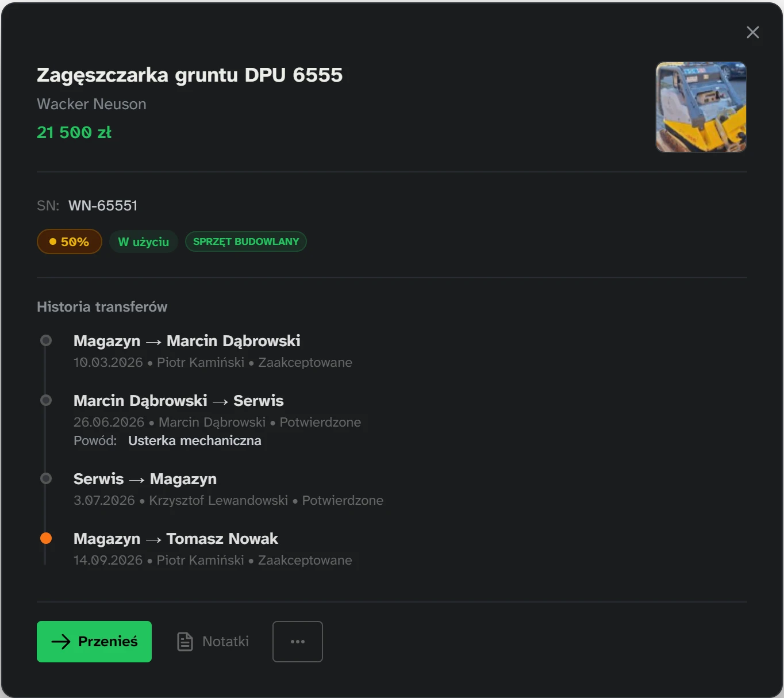784x698 pixels.
Task: Click the serial number WN-65551
Action: tap(103, 206)
